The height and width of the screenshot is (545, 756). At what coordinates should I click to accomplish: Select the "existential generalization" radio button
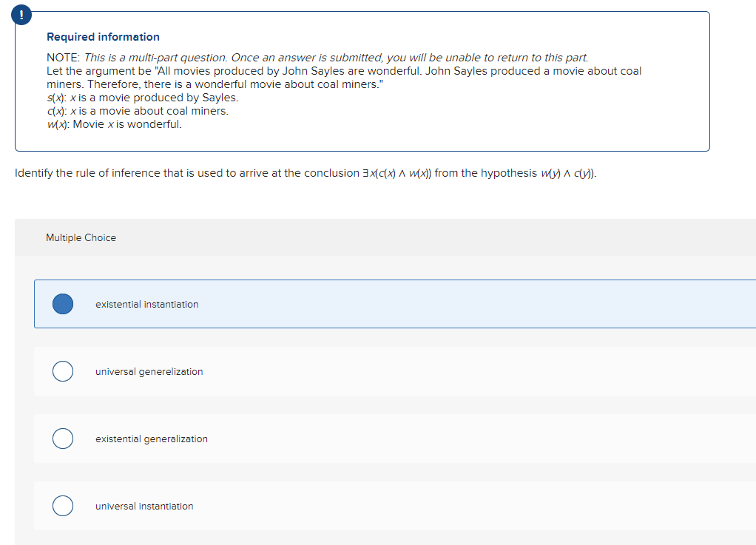(x=62, y=439)
